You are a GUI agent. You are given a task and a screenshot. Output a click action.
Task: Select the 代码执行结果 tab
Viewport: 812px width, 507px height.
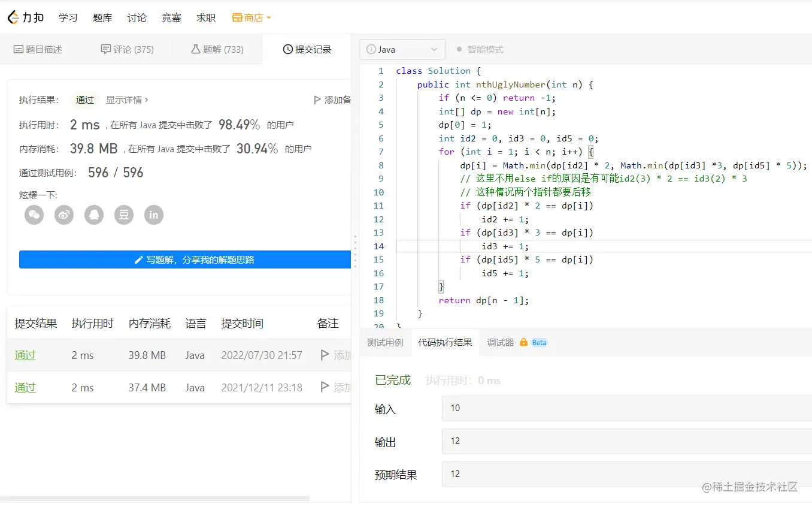445,343
